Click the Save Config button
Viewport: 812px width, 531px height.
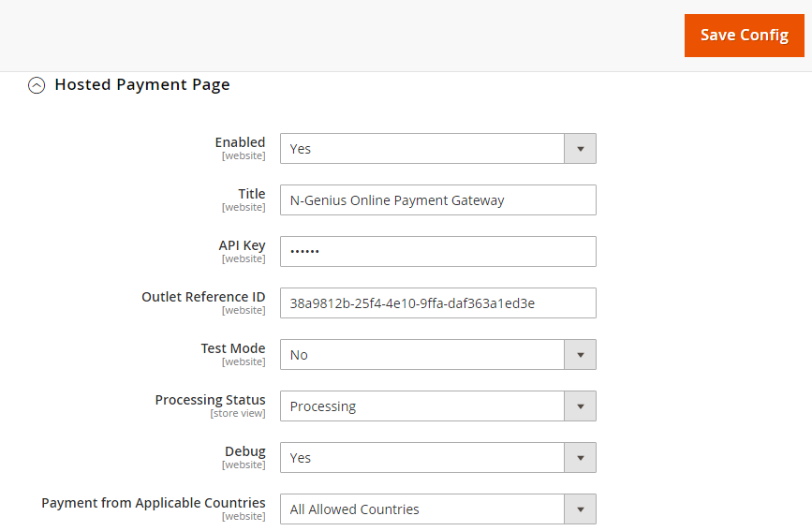(744, 36)
